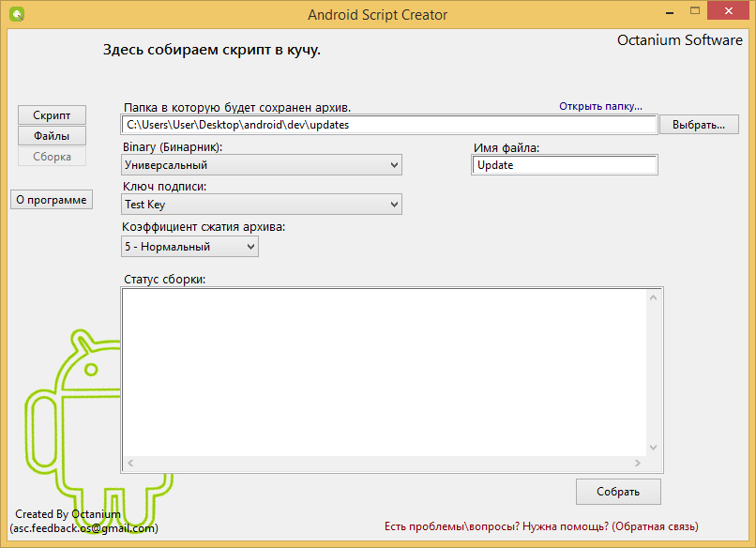Switch to the Скрипт section

pyautogui.click(x=52, y=115)
